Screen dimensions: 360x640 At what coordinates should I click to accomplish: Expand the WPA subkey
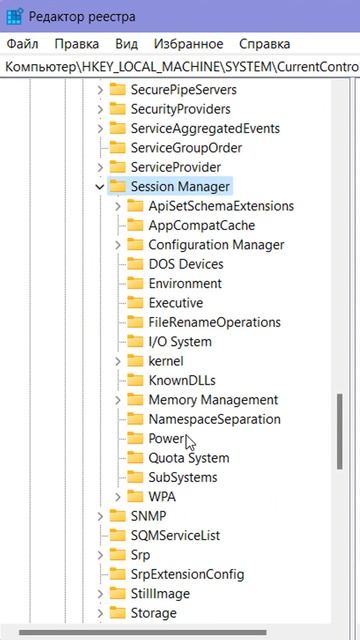118,497
